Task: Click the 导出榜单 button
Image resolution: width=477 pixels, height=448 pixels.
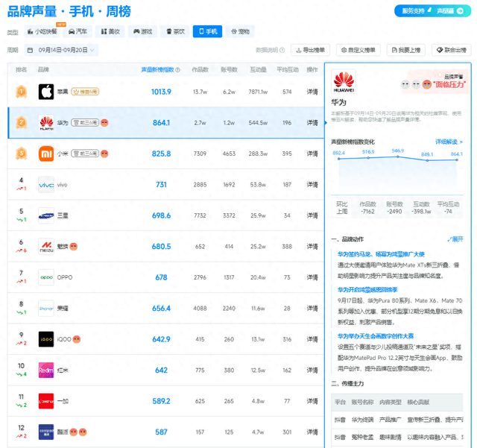Action: click(x=310, y=50)
